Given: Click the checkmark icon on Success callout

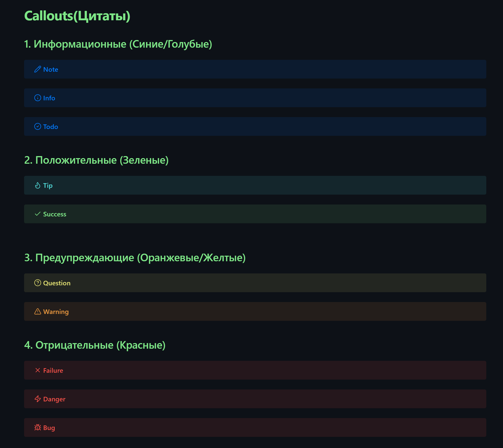Looking at the screenshot, I should click(x=38, y=214).
